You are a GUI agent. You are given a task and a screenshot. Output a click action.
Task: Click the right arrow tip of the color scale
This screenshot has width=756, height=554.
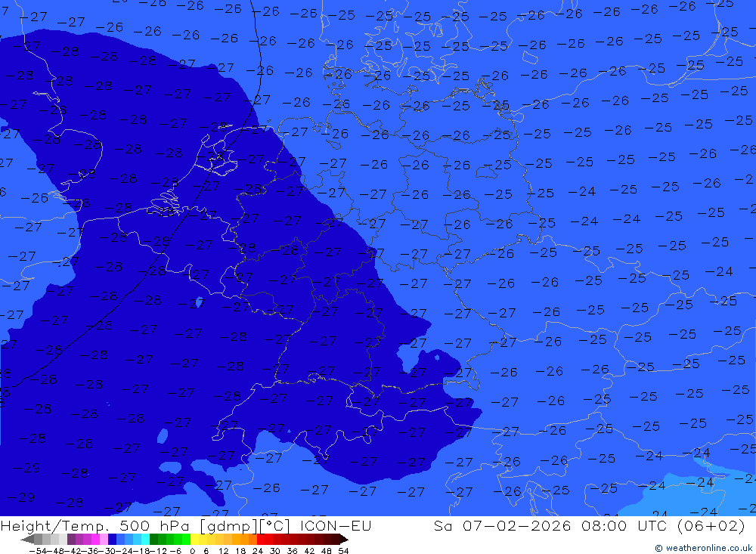coord(344,540)
